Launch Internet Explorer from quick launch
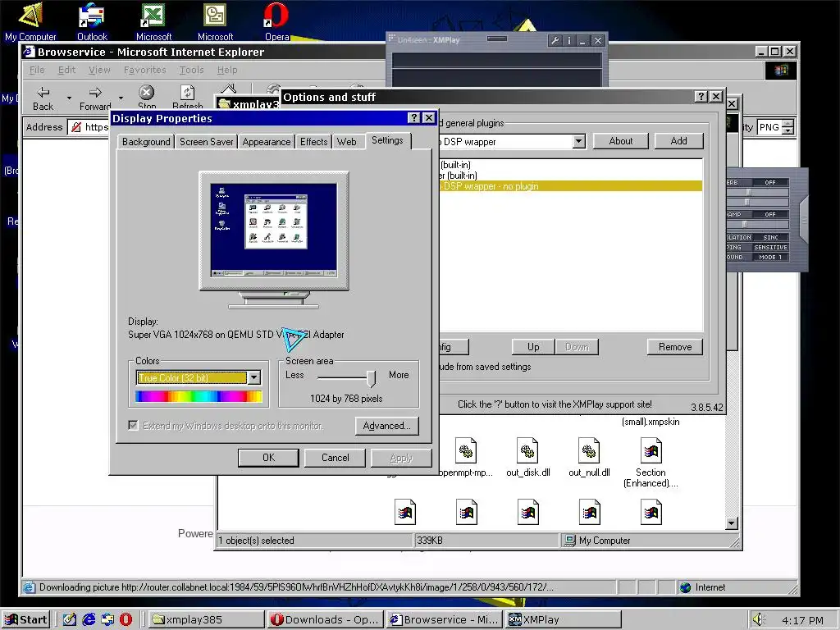Image resolution: width=840 pixels, height=630 pixels. [x=89, y=620]
